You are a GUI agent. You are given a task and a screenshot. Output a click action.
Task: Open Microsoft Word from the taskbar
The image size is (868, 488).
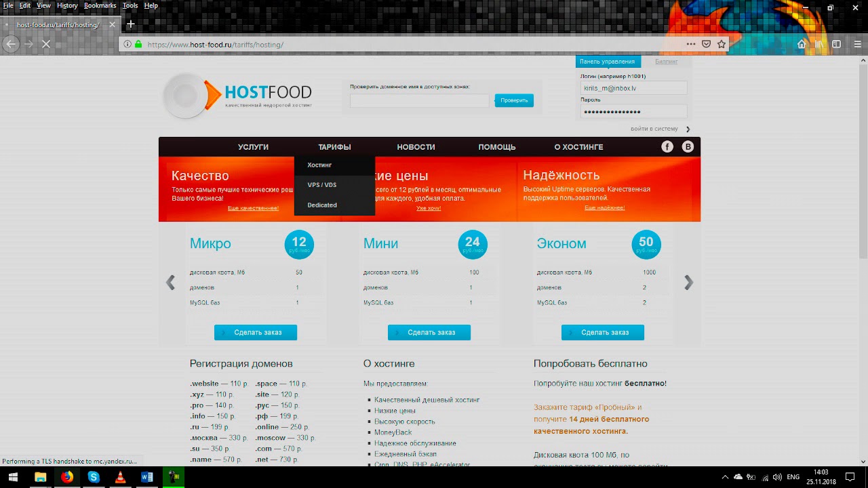tap(147, 477)
